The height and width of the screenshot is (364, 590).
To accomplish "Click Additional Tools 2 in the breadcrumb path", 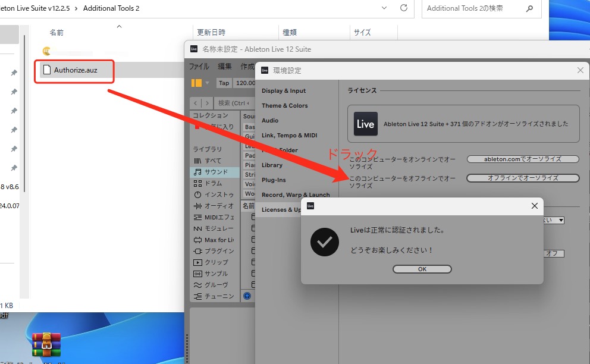I will click(111, 8).
